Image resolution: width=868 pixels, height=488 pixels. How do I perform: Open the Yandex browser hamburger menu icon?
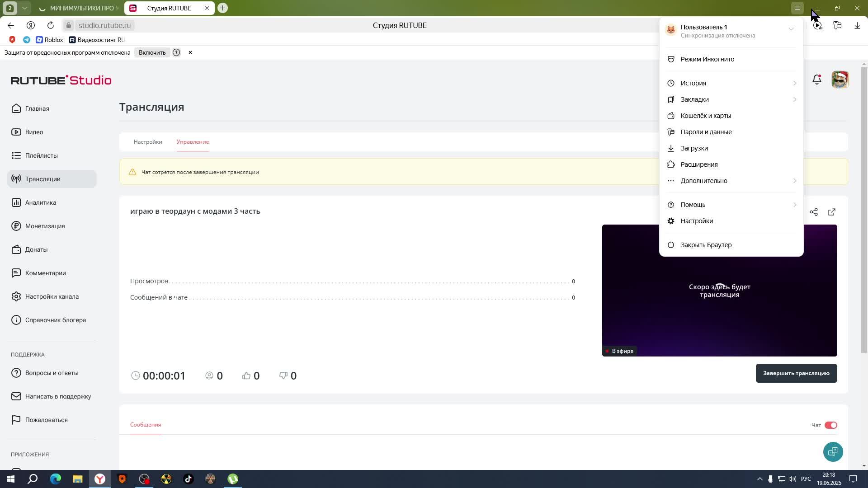pyautogui.click(x=797, y=8)
